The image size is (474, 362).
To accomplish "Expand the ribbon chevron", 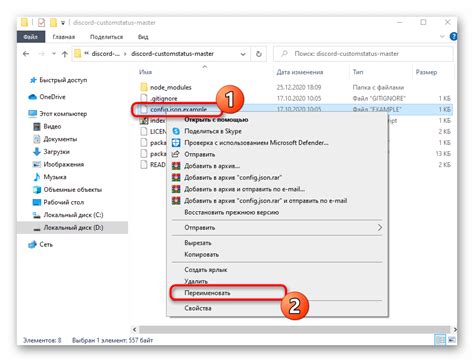I will 442,37.
